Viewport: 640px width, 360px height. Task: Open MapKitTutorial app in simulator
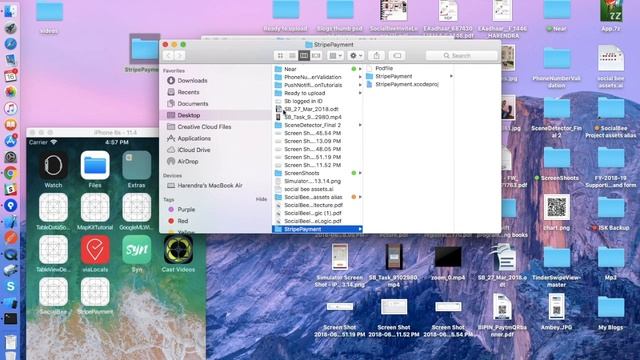(95, 208)
